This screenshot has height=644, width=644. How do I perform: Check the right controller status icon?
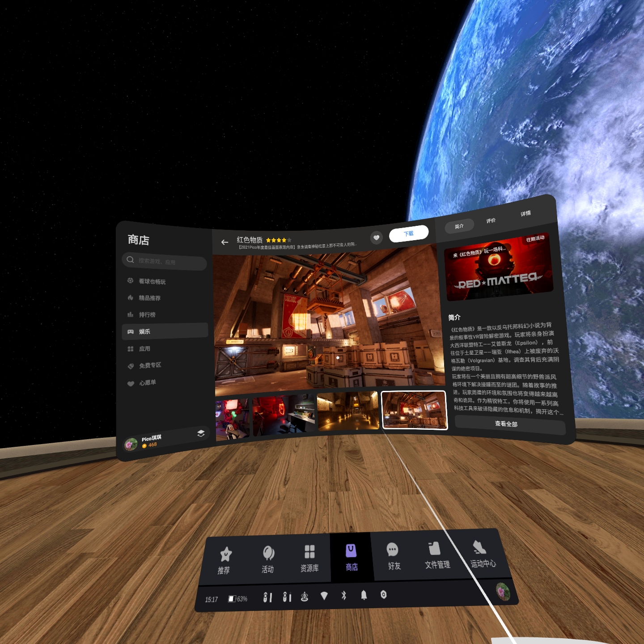coord(287,597)
